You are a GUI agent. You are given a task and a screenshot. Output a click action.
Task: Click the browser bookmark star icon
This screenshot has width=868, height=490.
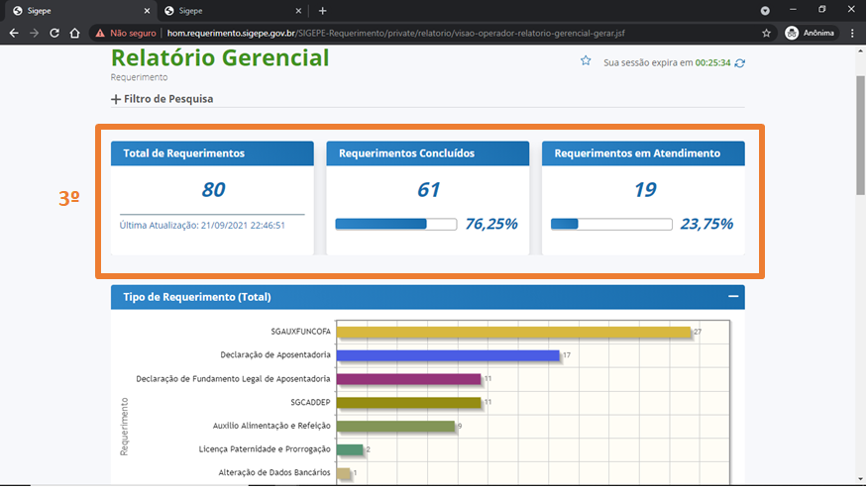click(766, 33)
